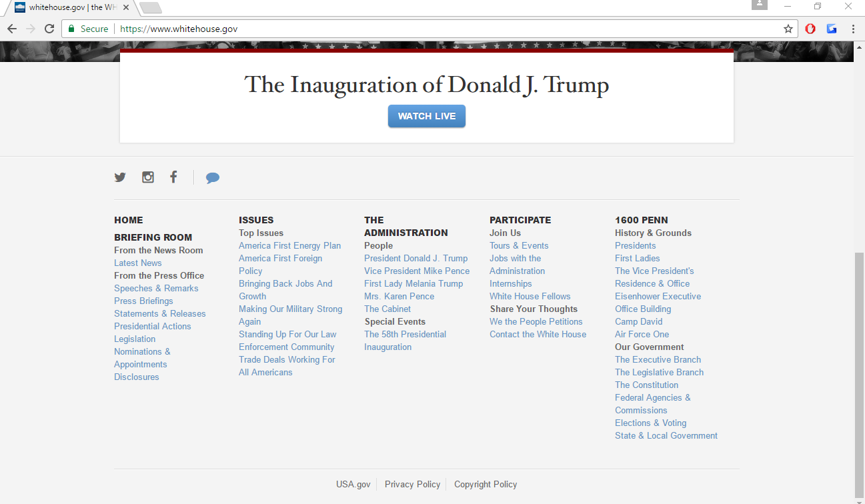865x504 pixels.
Task: Click the blue speech bubble contact icon
Action: (213, 178)
